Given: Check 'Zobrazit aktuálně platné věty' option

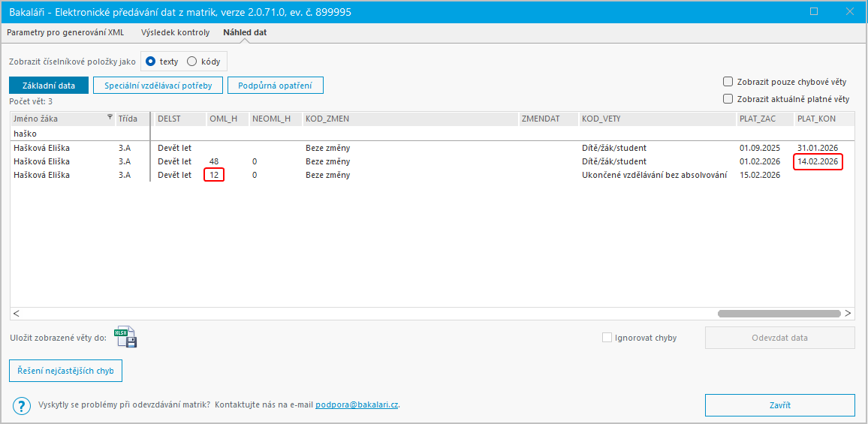Looking at the screenshot, I should tap(728, 98).
